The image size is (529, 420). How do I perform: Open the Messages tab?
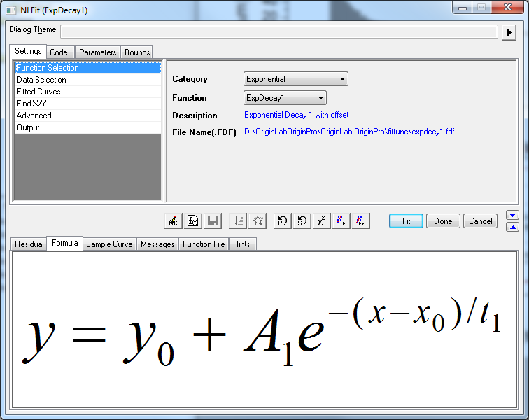click(x=157, y=244)
